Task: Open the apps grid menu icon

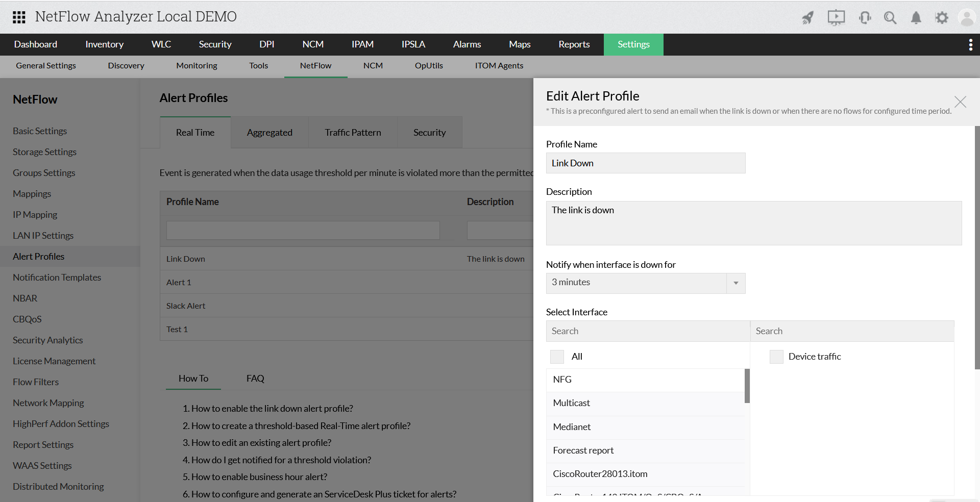Action: (x=19, y=17)
